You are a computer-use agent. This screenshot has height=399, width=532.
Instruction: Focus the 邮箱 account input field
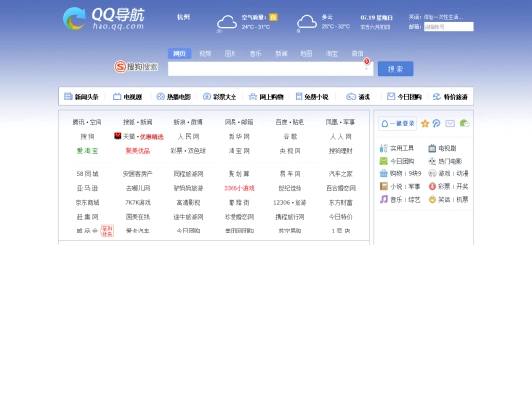[x=448, y=27]
